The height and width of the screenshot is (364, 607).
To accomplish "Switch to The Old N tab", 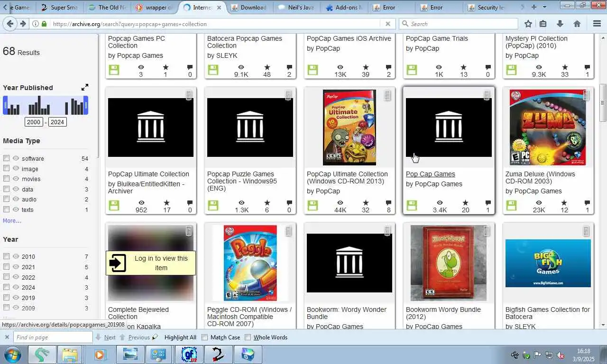I will (108, 7).
